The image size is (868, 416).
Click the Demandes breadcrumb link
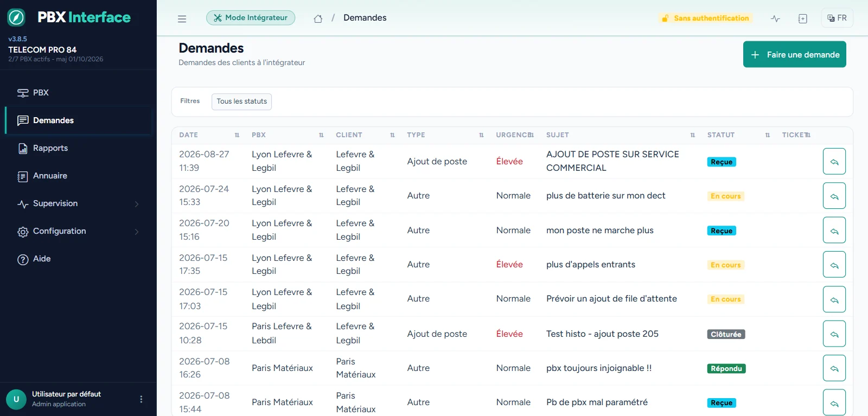[365, 18]
